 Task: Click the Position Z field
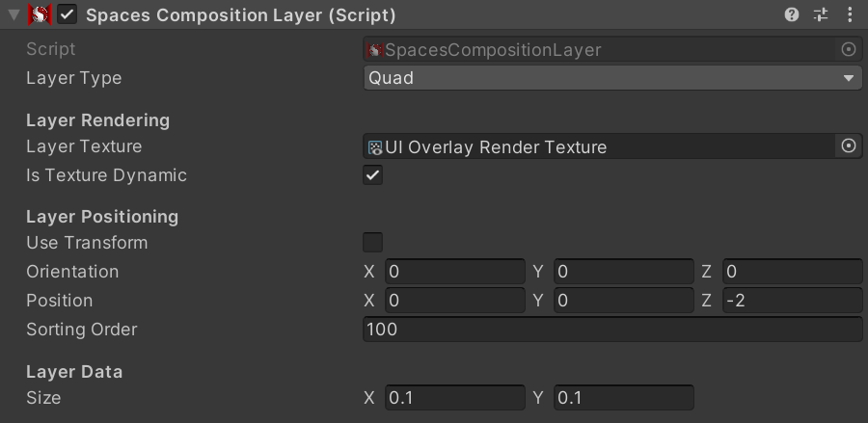click(793, 301)
